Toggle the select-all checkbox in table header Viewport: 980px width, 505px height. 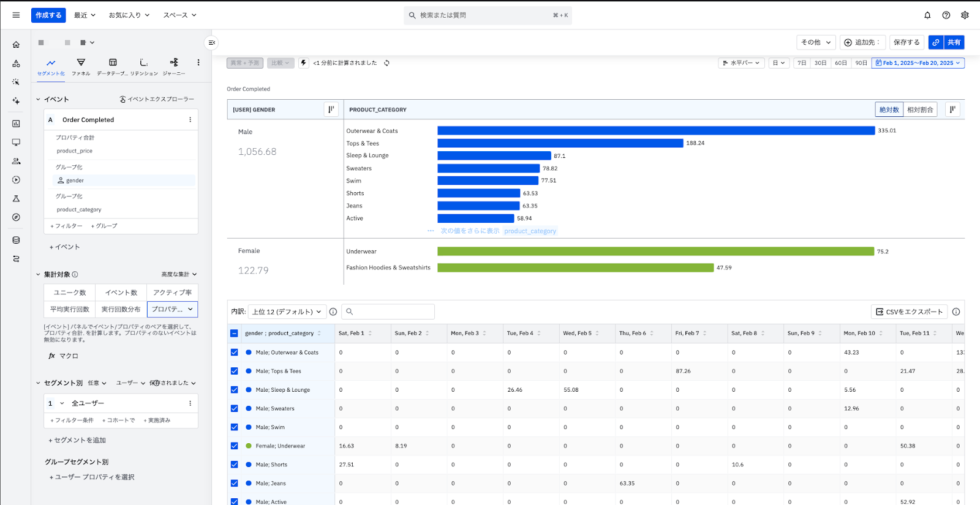click(234, 334)
